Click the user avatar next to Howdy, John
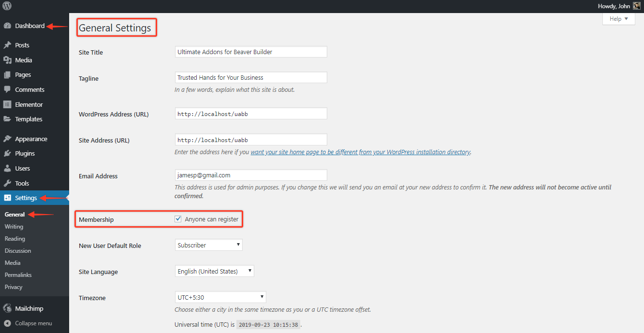This screenshot has width=644, height=333. click(x=637, y=6)
